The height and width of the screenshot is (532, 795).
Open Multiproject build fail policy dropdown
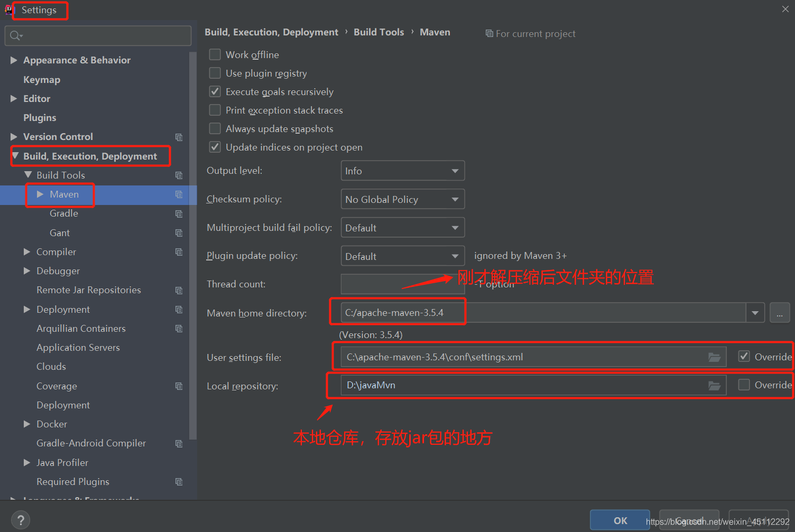tap(403, 228)
